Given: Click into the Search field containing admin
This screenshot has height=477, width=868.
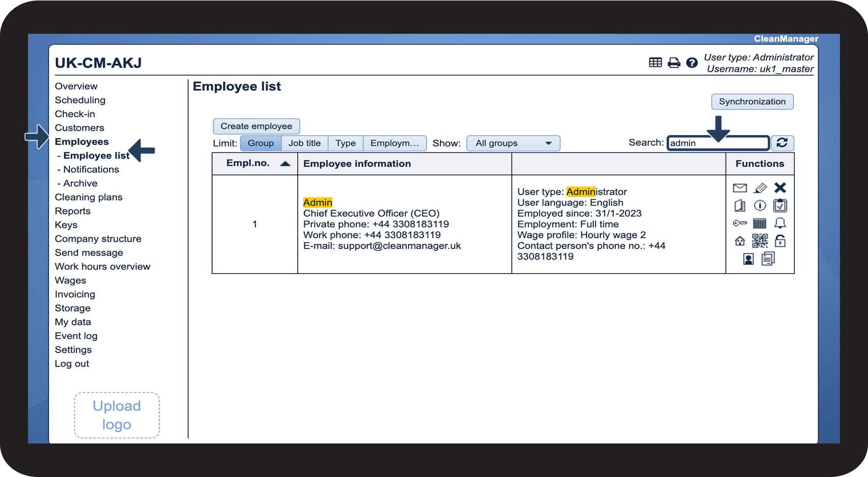Looking at the screenshot, I should click(x=718, y=143).
